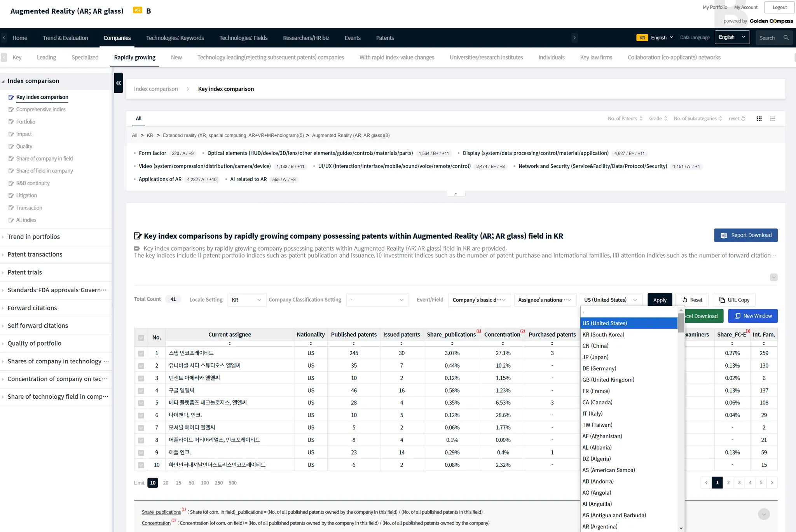Select KR (South Korea) in dropdown list
796x532 pixels.
pyautogui.click(x=603, y=335)
